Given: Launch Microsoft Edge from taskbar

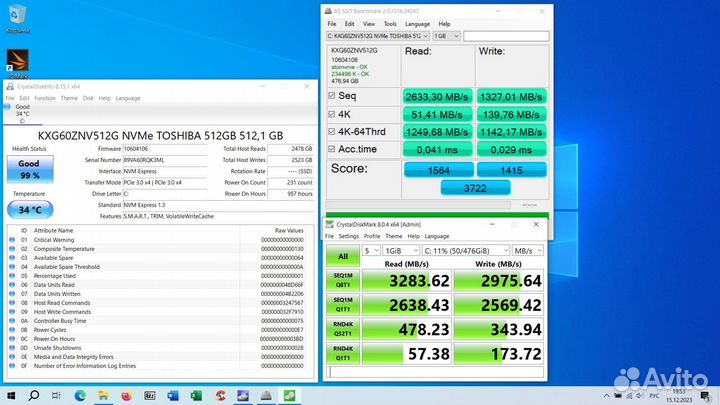Looking at the screenshot, I should point(80,395).
